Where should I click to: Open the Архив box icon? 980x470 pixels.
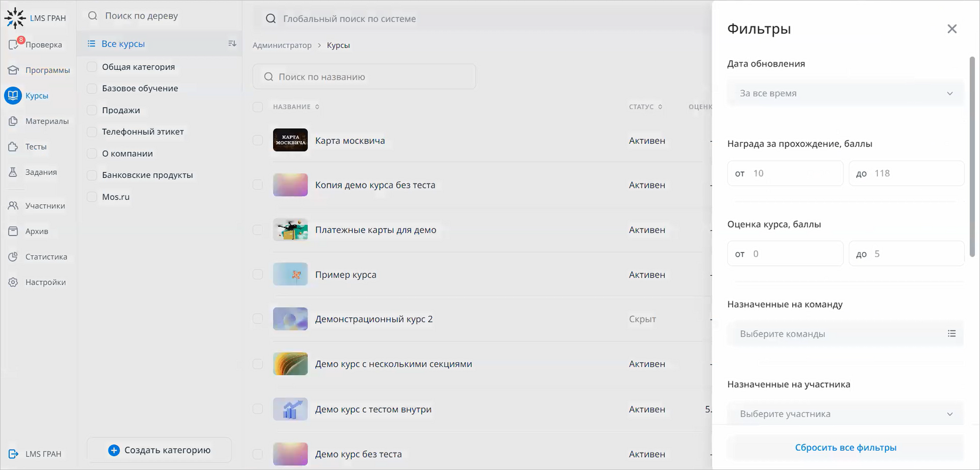click(x=13, y=232)
